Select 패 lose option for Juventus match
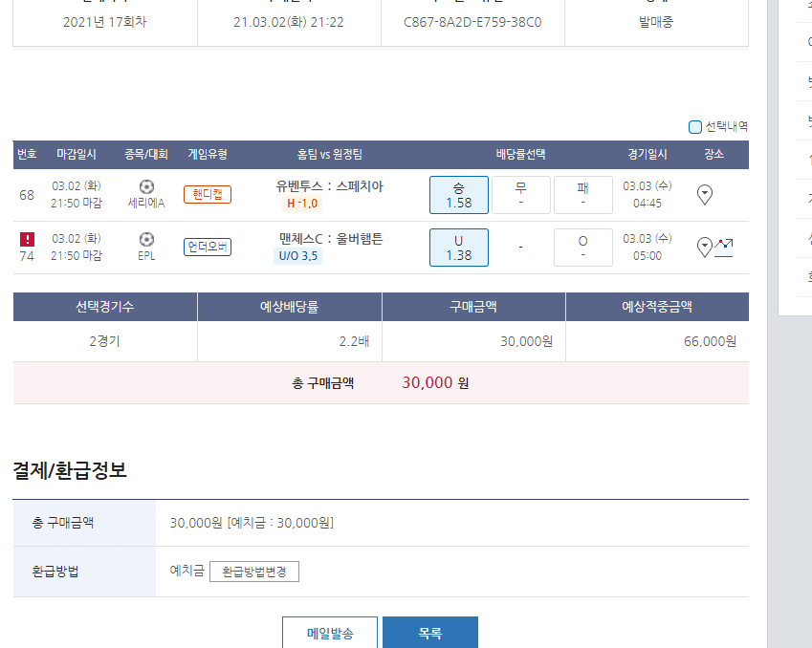The width and height of the screenshot is (812, 648). (x=582, y=195)
